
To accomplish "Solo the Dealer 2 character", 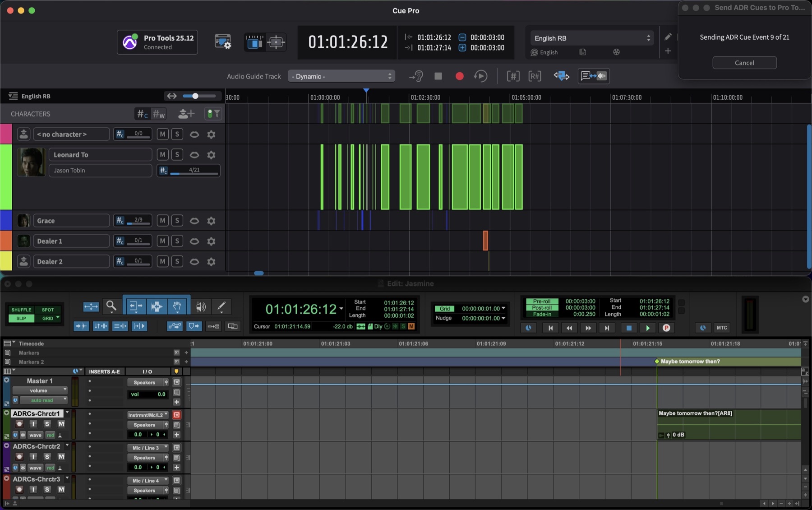I will (177, 262).
